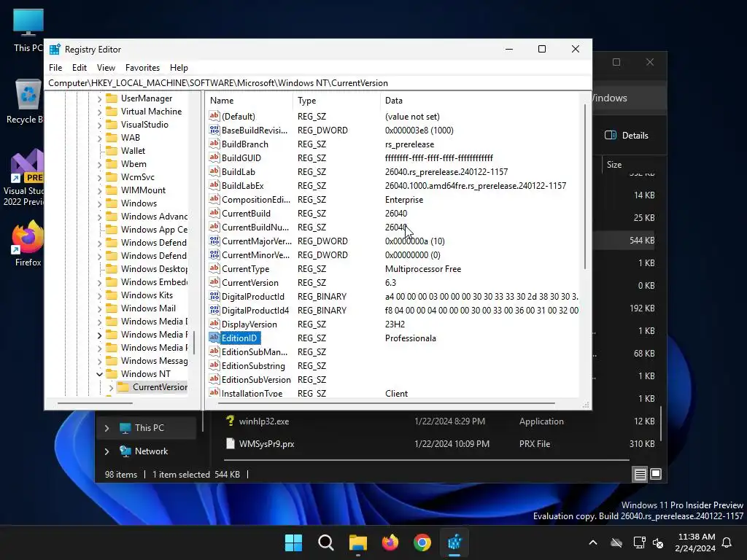Open the Windows Start menu
The height and width of the screenshot is (560, 747).
point(293,542)
